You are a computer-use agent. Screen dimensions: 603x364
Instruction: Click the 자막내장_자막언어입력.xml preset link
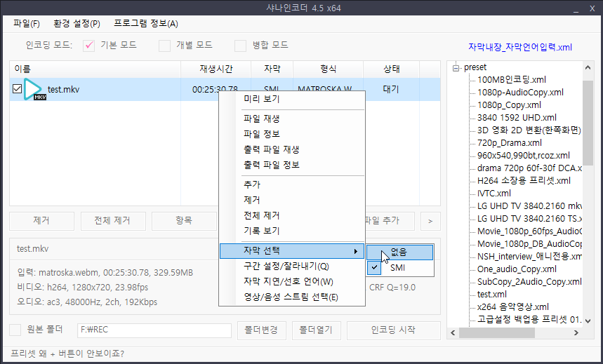[520, 47]
